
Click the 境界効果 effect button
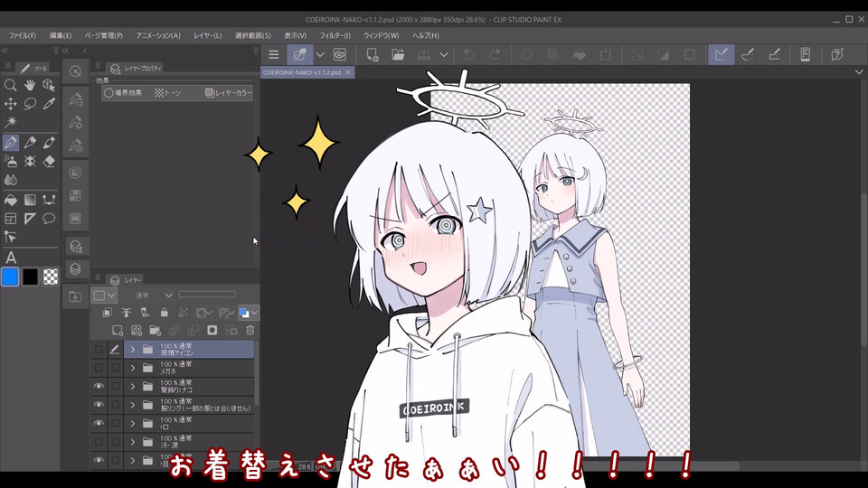click(123, 92)
